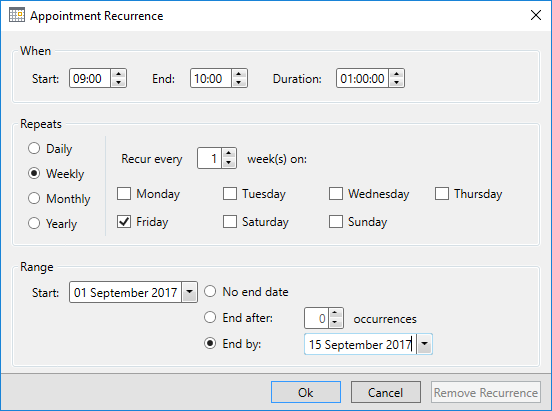The image size is (552, 411).
Task: Increment the Recur every weeks spinner
Action: click(x=229, y=154)
